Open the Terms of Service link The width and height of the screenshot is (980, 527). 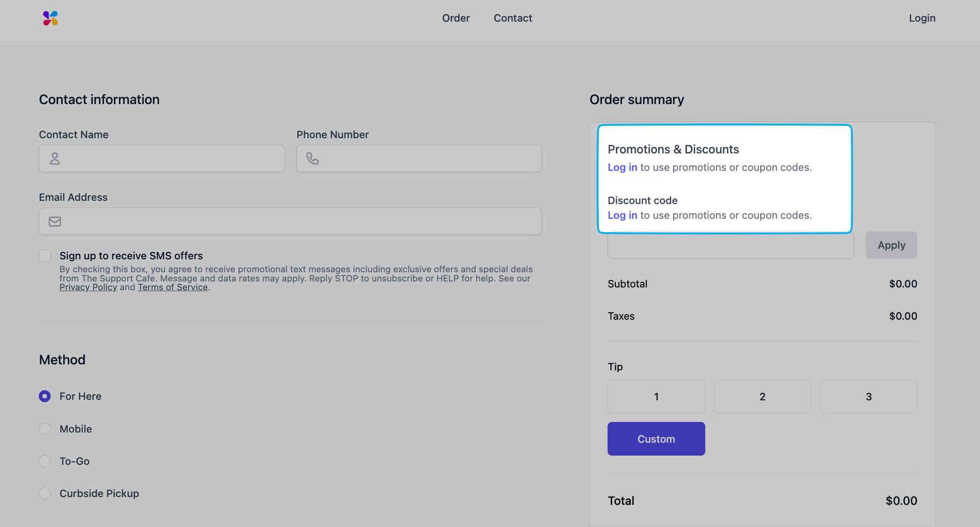pyautogui.click(x=172, y=287)
